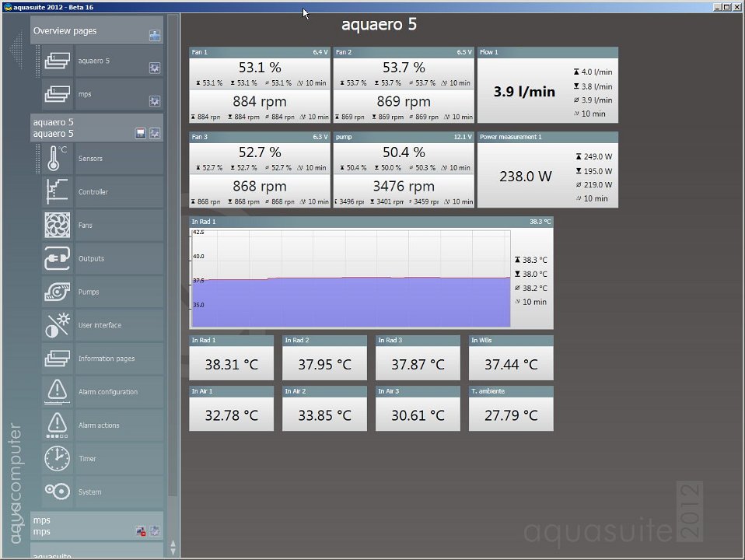This screenshot has width=745, height=560.
Task: Select the 3476 rpm pump speed reading
Action: (x=404, y=187)
